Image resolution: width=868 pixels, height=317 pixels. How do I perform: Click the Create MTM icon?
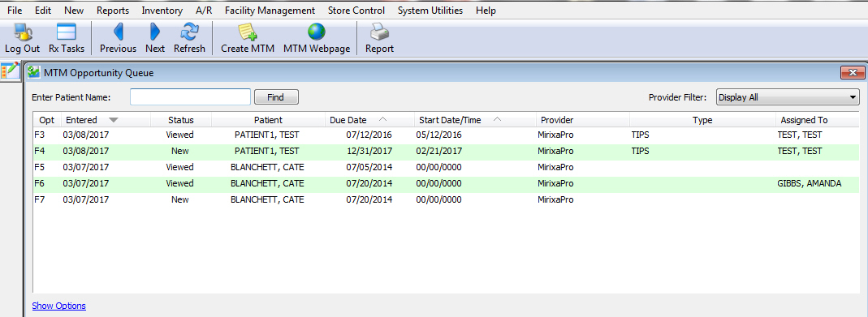coord(248,32)
